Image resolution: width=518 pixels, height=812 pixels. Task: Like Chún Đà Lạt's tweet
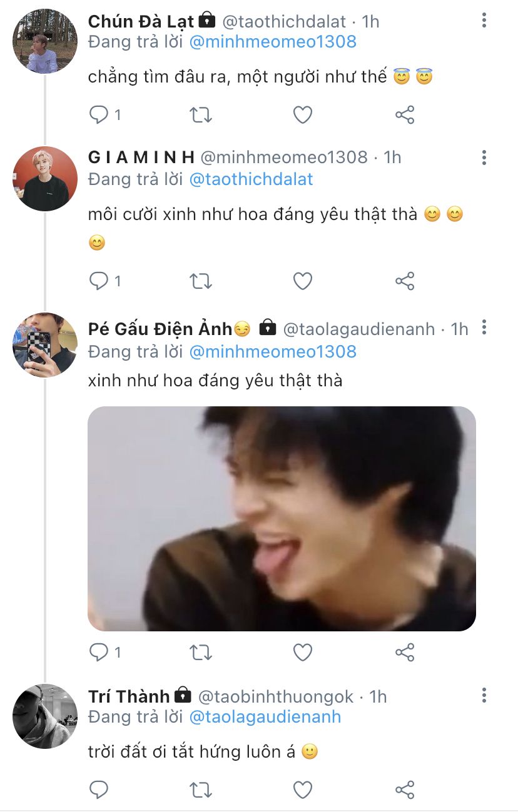[303, 115]
